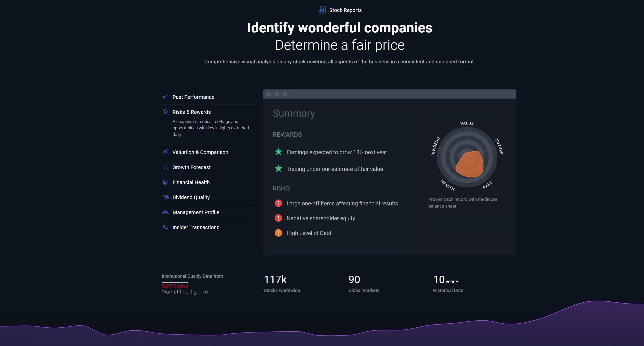
Task: Open the Insider Transactions entry
Action: [195, 227]
